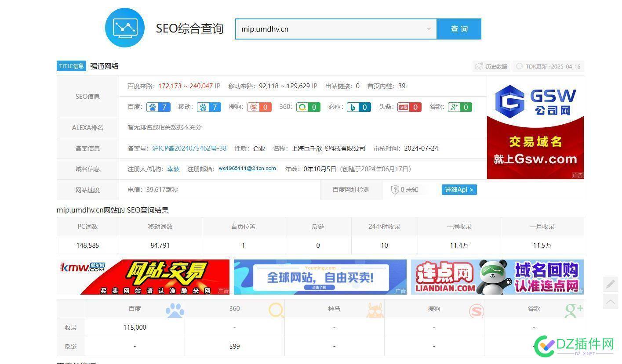Click Baidu 收录 value 115,000
Image resolution: width=622 pixels, height=364 pixels.
(x=135, y=328)
